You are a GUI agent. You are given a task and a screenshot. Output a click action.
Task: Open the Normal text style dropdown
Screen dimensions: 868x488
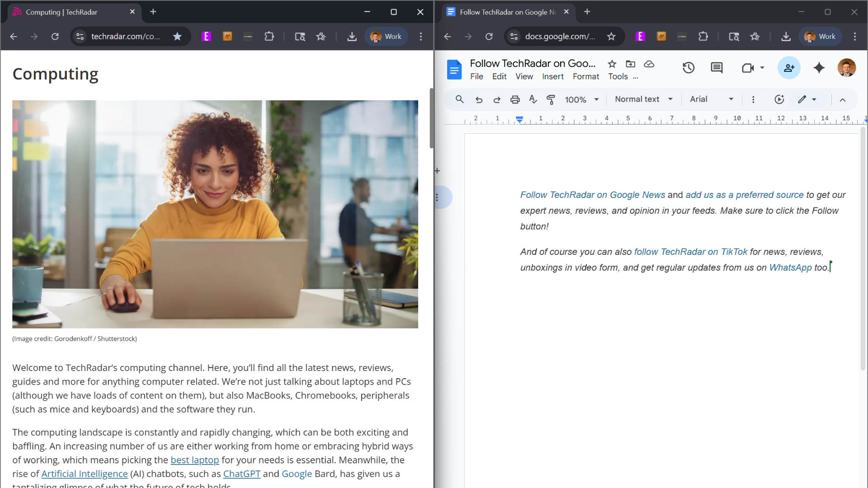pyautogui.click(x=643, y=99)
